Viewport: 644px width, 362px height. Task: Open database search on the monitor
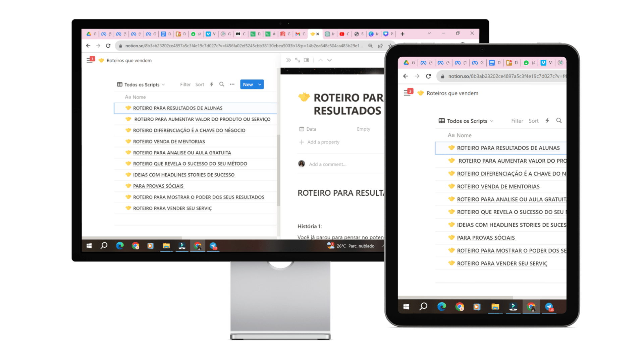tap(222, 84)
